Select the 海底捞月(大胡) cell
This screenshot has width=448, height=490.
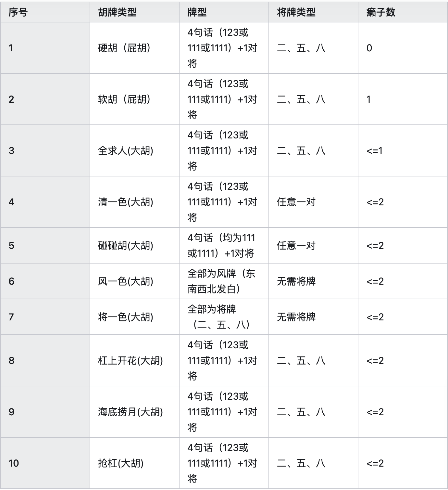(x=134, y=412)
